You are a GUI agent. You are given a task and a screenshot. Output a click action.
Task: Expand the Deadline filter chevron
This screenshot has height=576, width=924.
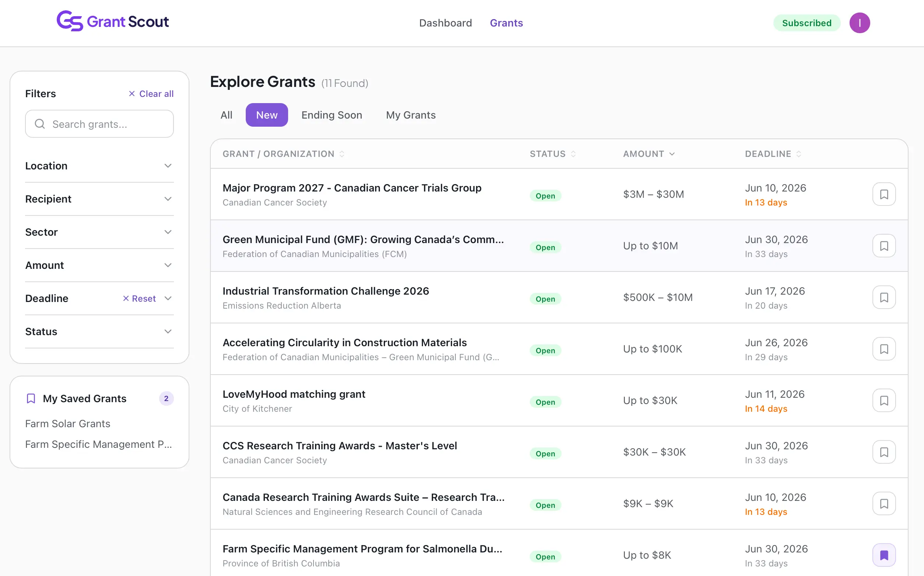[168, 298]
